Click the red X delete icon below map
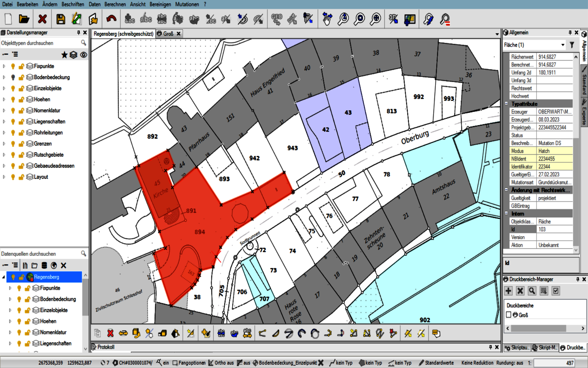 (110, 333)
